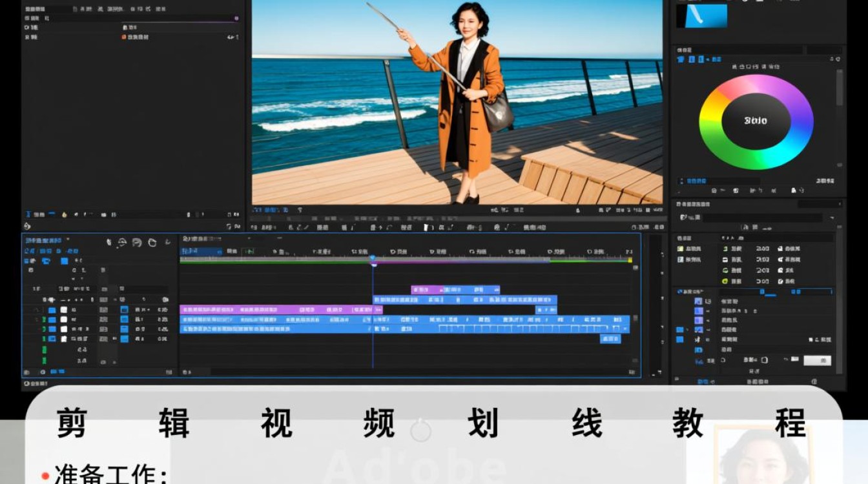This screenshot has height=484, width=868.
Task: Select the small blue clip on the lowest track
Action: (x=610, y=339)
